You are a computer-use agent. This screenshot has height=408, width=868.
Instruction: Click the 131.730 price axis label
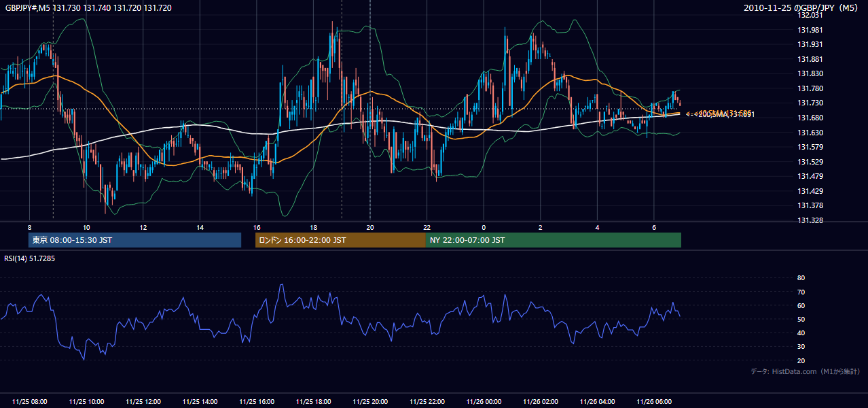coord(810,103)
